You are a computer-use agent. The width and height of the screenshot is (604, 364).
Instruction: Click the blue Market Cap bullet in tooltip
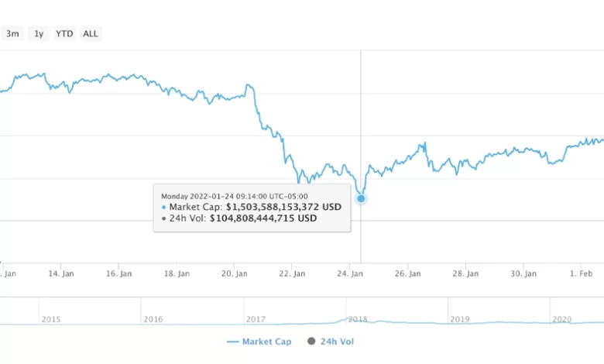[163, 208]
